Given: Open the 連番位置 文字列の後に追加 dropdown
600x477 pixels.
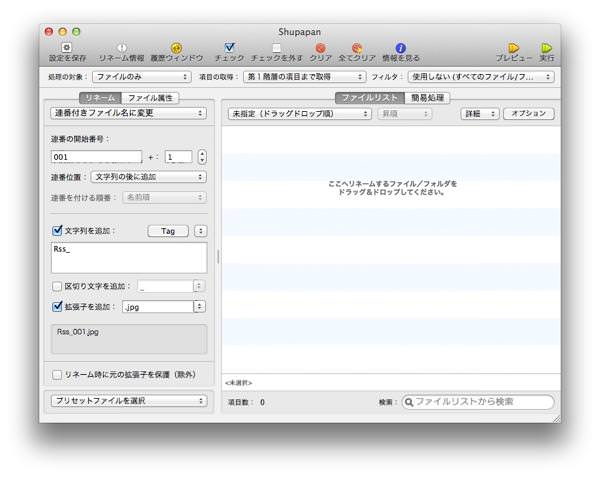Looking at the screenshot, I should 149,177.
